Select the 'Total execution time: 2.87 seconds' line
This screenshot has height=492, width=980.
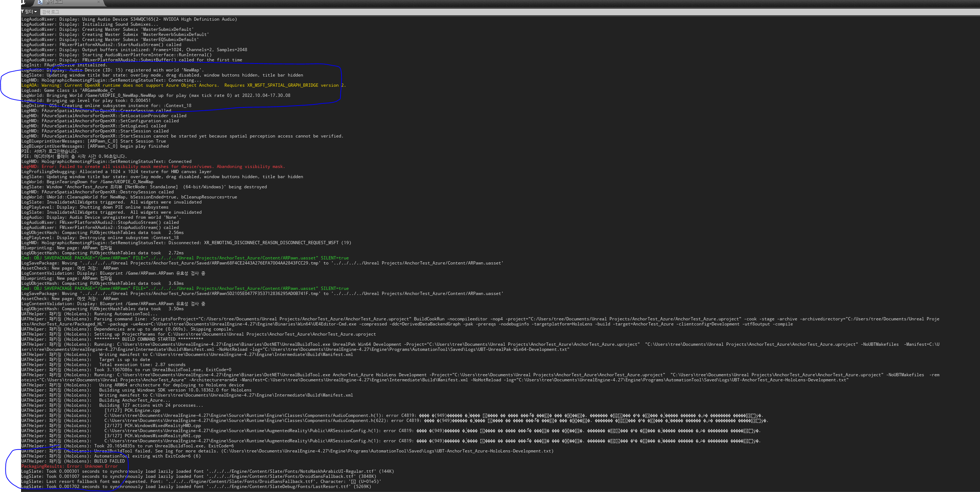pos(103,364)
